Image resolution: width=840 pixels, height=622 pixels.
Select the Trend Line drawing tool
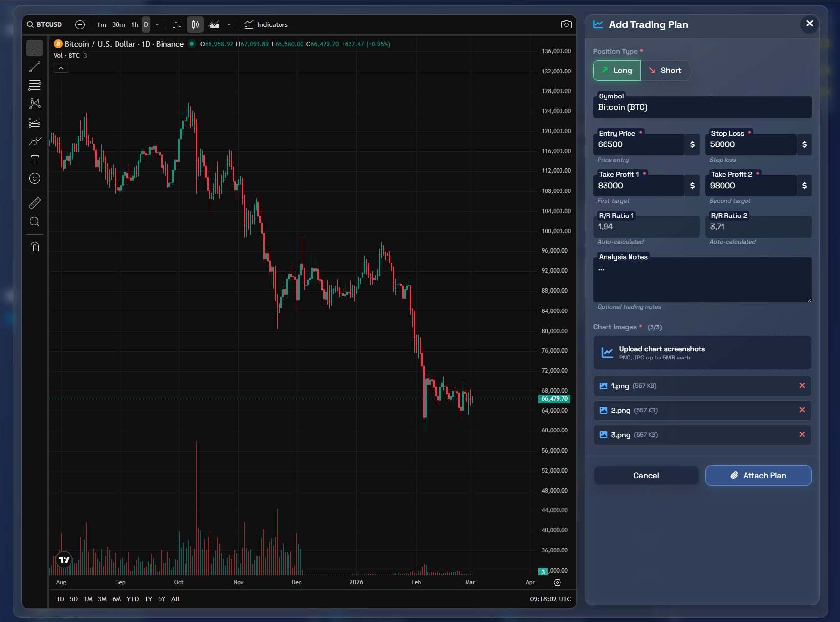coord(34,67)
